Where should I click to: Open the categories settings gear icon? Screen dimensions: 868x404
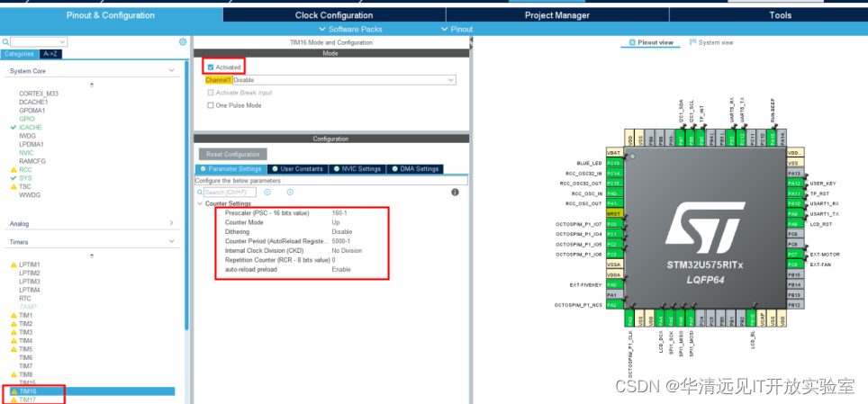[x=183, y=41]
